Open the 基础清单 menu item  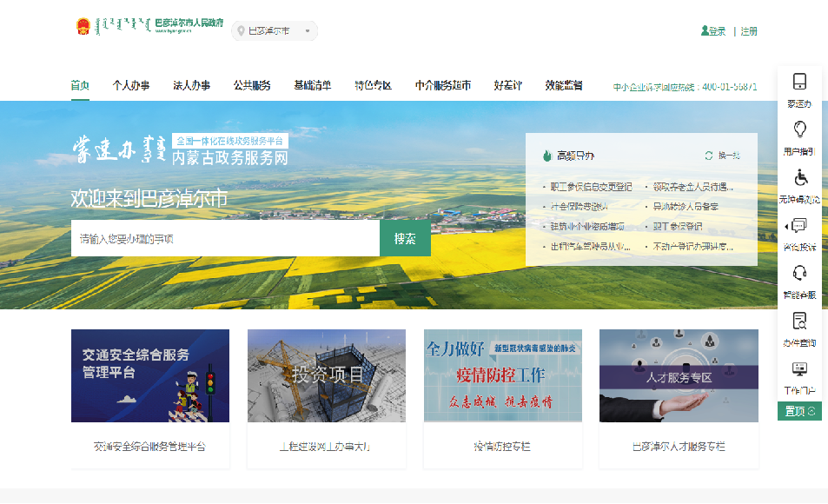[313, 85]
